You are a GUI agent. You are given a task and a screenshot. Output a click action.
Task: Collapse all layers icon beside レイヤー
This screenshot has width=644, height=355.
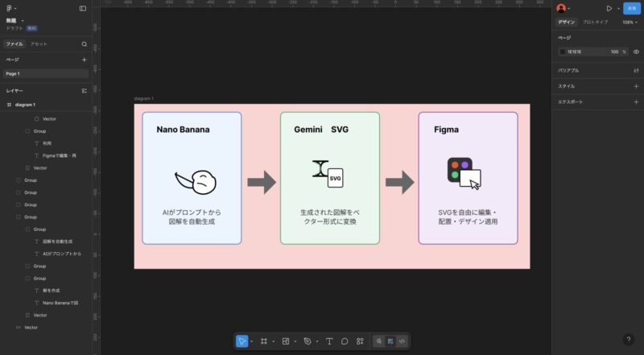[85, 91]
